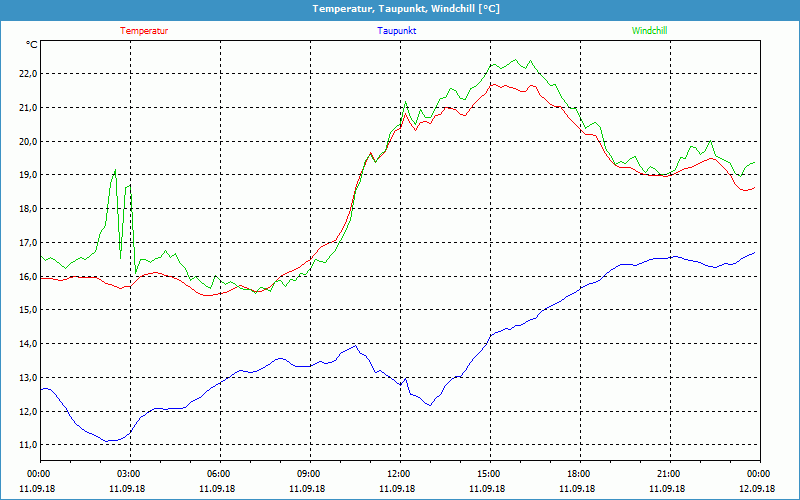This screenshot has width=800, height=500.
Task: Select the 21:00 time axis label
Action: pos(669,474)
